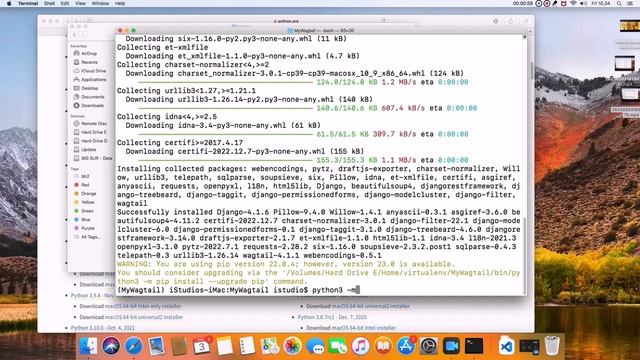Open Safari from the Dock
Image resolution: width=640 pixels, height=360 pixels.
point(133,346)
